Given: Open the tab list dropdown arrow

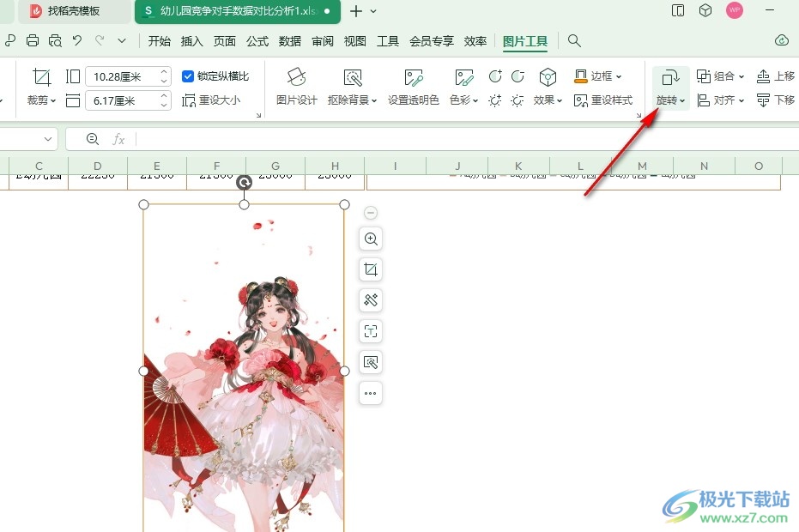Looking at the screenshot, I should [373, 11].
